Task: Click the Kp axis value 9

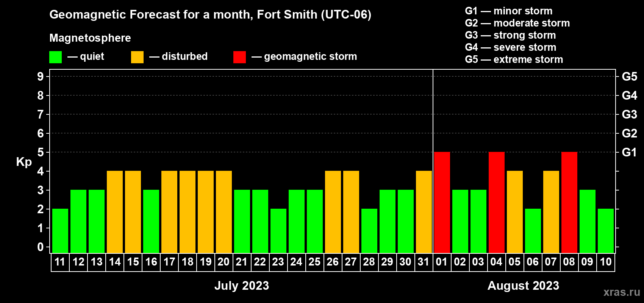Action: (41, 77)
